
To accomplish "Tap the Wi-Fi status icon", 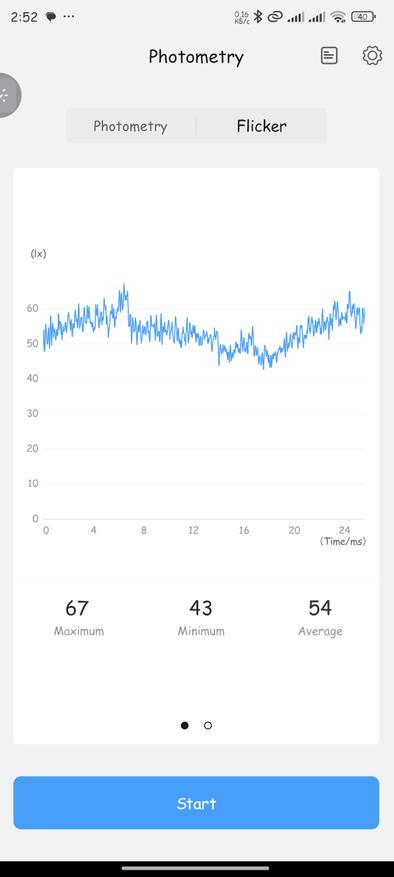I will point(338,17).
